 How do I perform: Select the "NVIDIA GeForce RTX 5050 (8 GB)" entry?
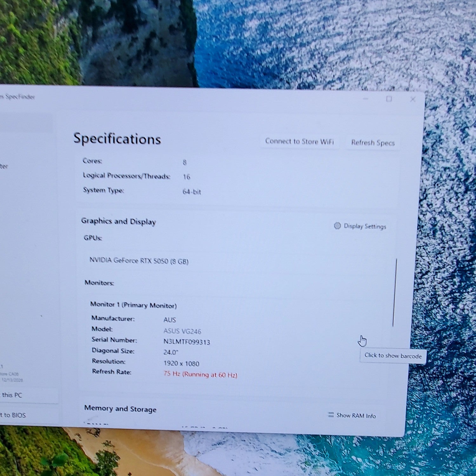[x=139, y=261]
